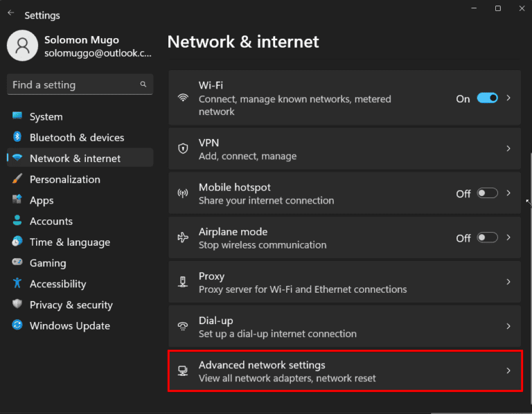Image resolution: width=532 pixels, height=414 pixels.
Task: Open Proxy settings chevron arrow
Action: (x=508, y=282)
